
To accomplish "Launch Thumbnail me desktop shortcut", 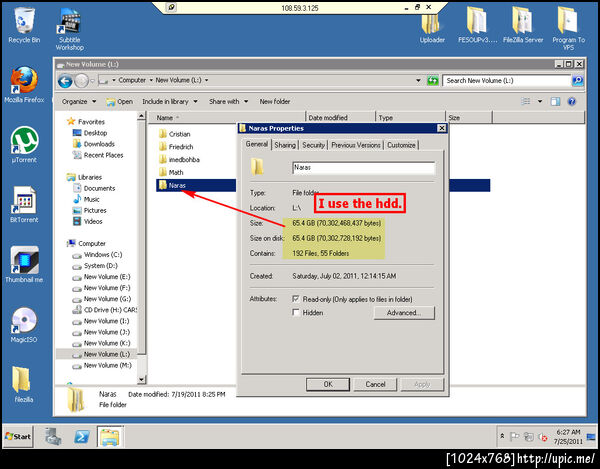I will click(24, 264).
